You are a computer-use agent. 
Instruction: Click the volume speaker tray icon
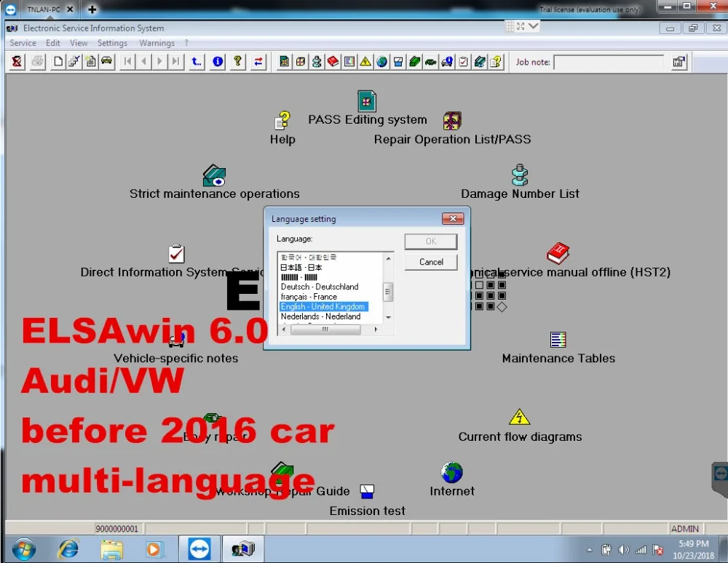pos(623,550)
